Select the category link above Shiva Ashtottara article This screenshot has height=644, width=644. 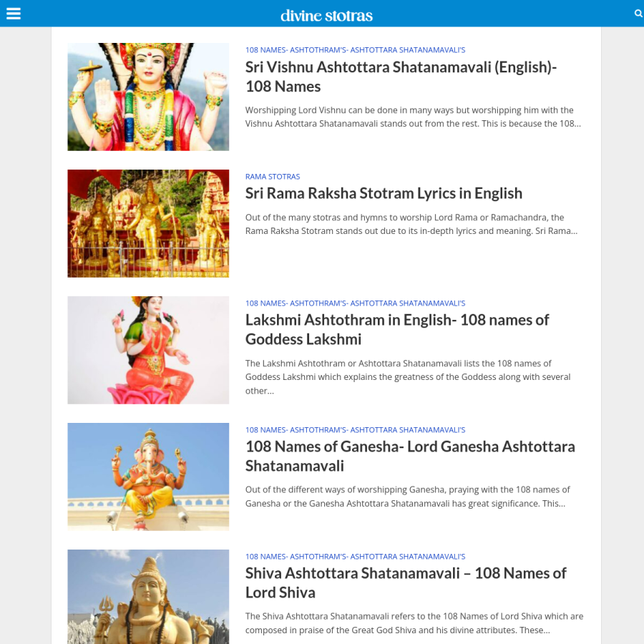355,557
